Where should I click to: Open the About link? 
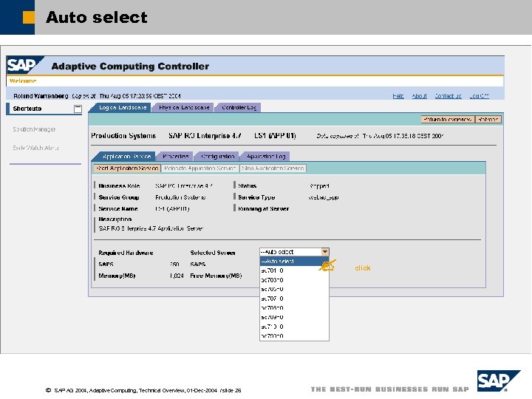pyautogui.click(x=420, y=96)
